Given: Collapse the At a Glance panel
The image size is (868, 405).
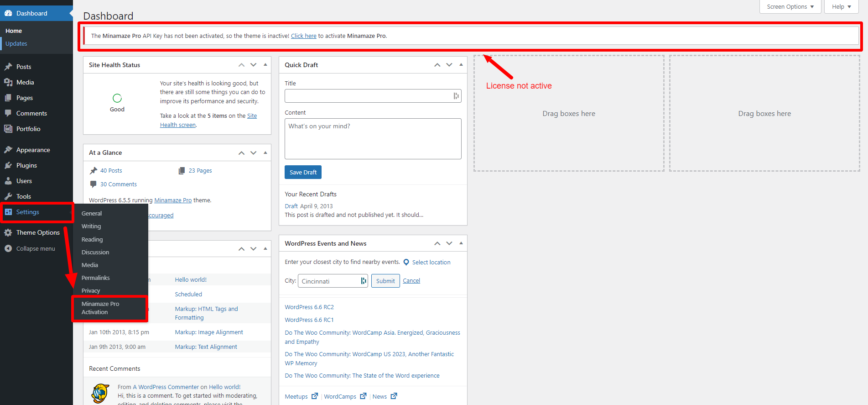Looking at the screenshot, I should pos(265,153).
